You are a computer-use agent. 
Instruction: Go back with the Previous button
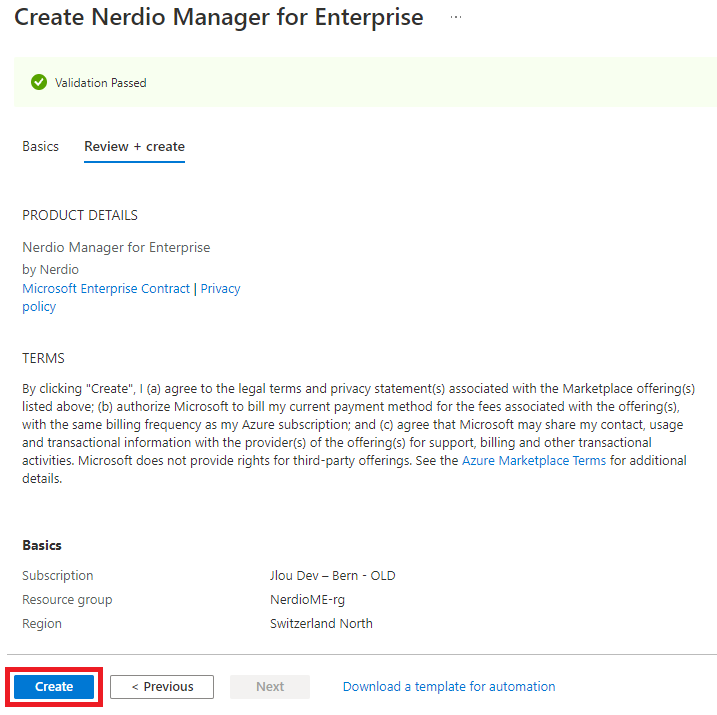pos(162,686)
